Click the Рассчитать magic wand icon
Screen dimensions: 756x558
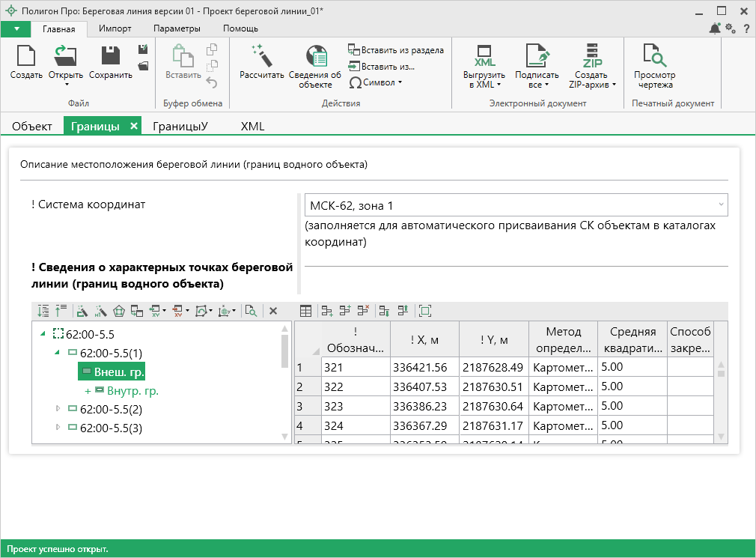(261, 56)
